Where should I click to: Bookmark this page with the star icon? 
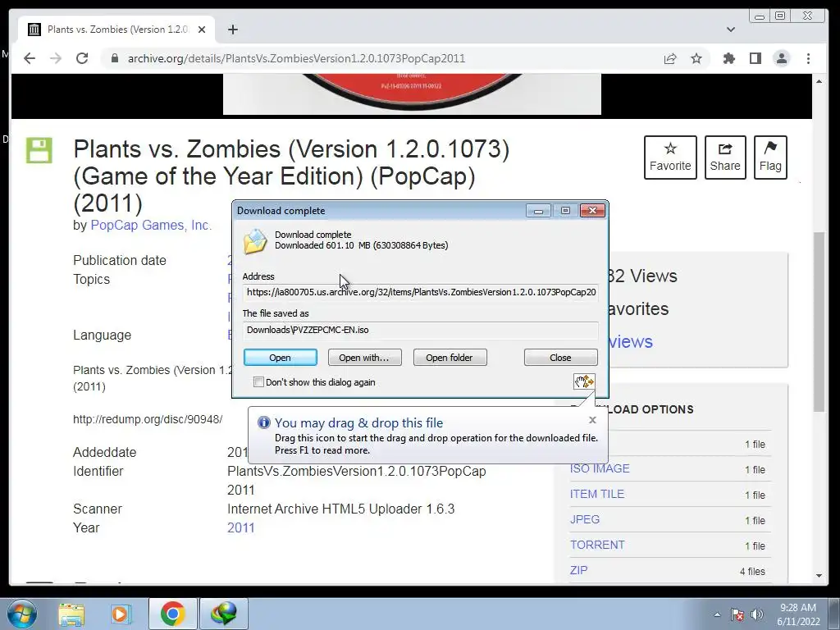(x=696, y=58)
